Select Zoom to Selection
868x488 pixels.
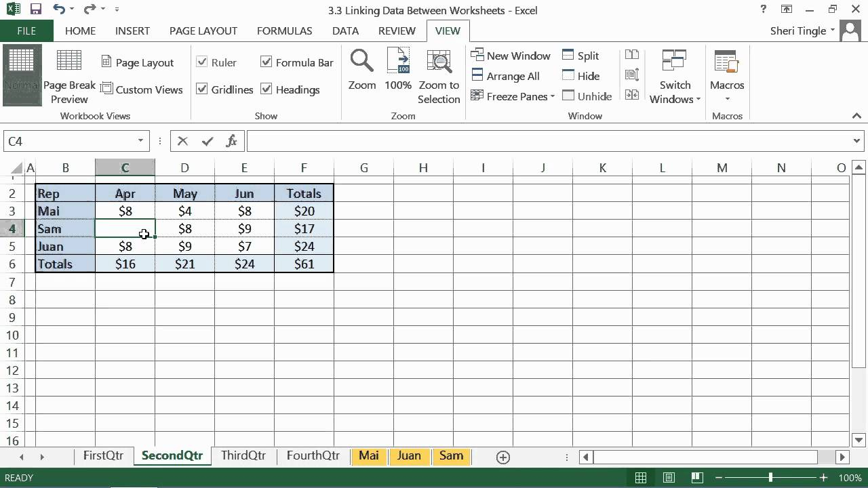coord(439,75)
